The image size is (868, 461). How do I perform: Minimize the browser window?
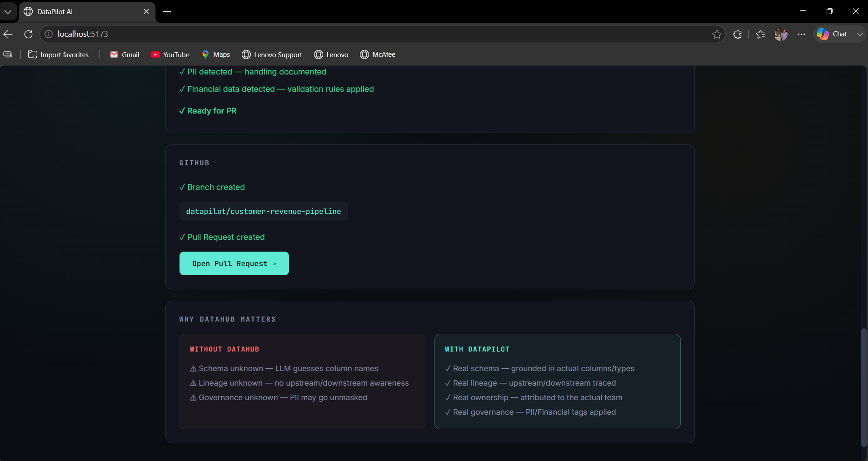[803, 11]
